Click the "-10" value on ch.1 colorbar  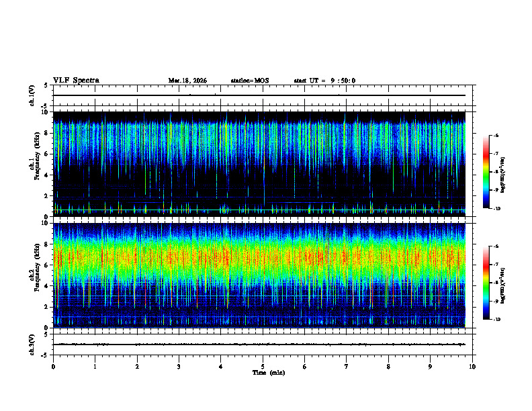[497, 209]
